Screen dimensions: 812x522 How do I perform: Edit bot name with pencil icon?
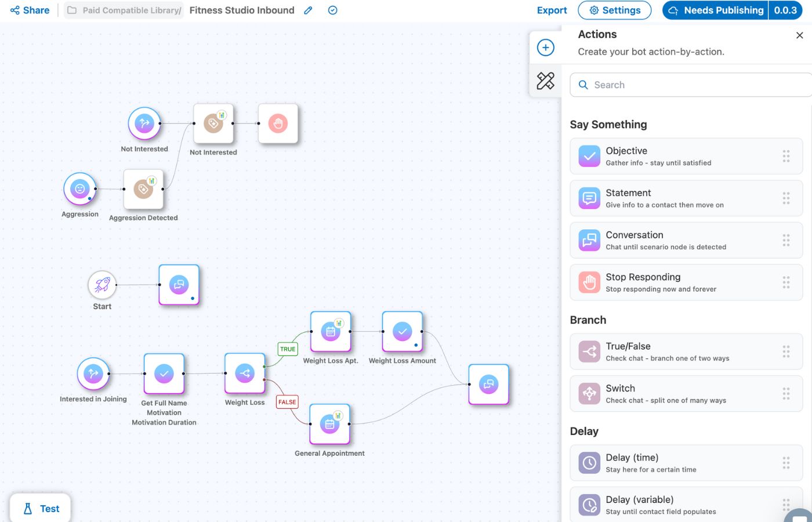(x=309, y=10)
